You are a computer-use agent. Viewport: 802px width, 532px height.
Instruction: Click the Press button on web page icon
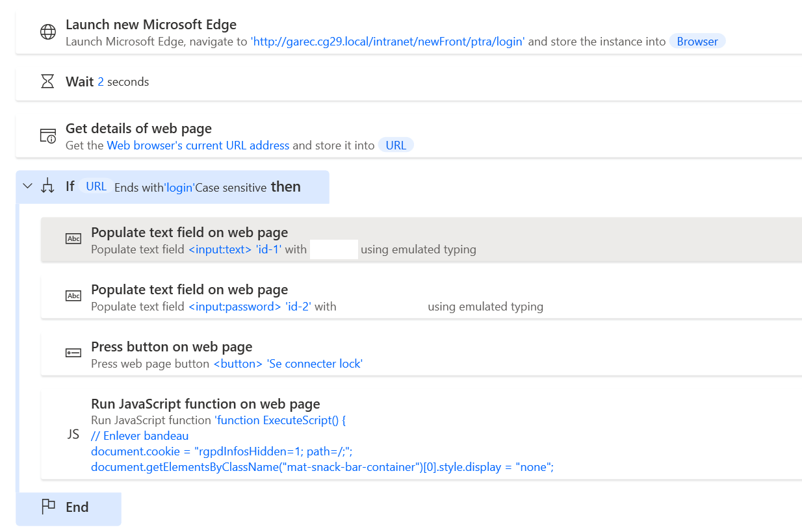click(x=73, y=353)
